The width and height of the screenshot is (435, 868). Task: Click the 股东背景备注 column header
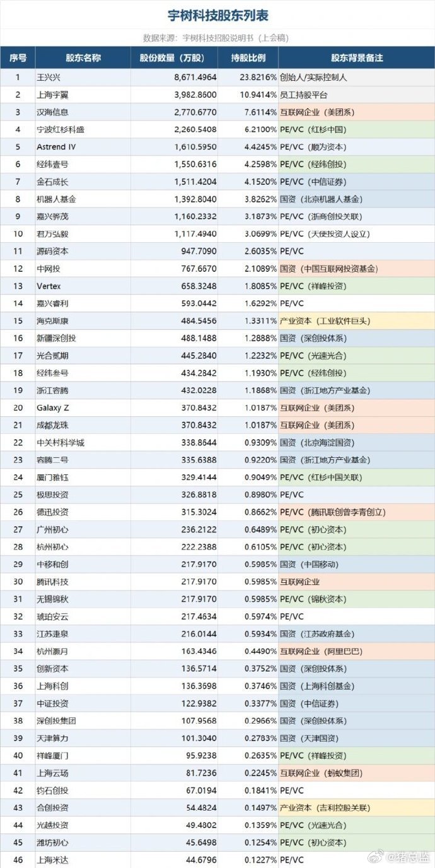[357, 58]
